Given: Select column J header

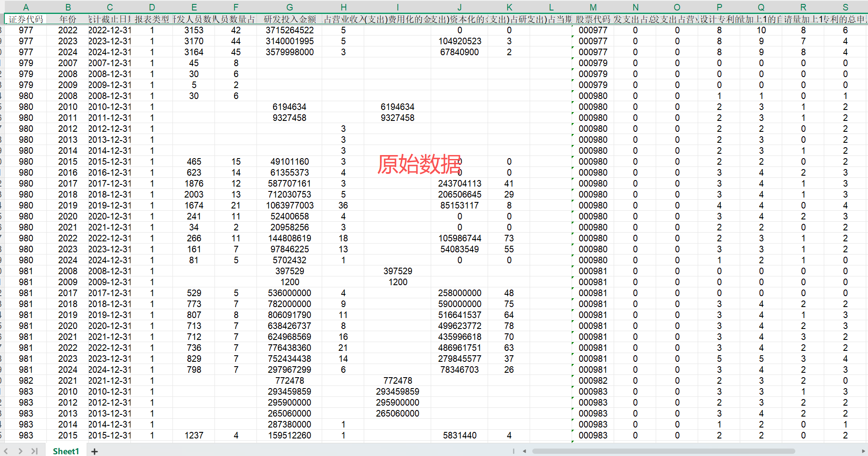Looking at the screenshot, I should 460,7.
